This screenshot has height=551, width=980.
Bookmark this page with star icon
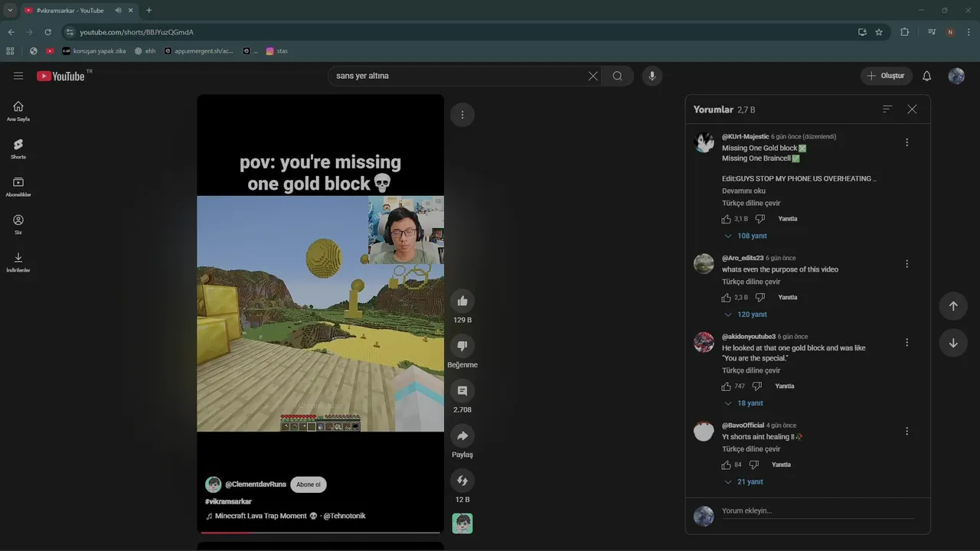click(879, 32)
